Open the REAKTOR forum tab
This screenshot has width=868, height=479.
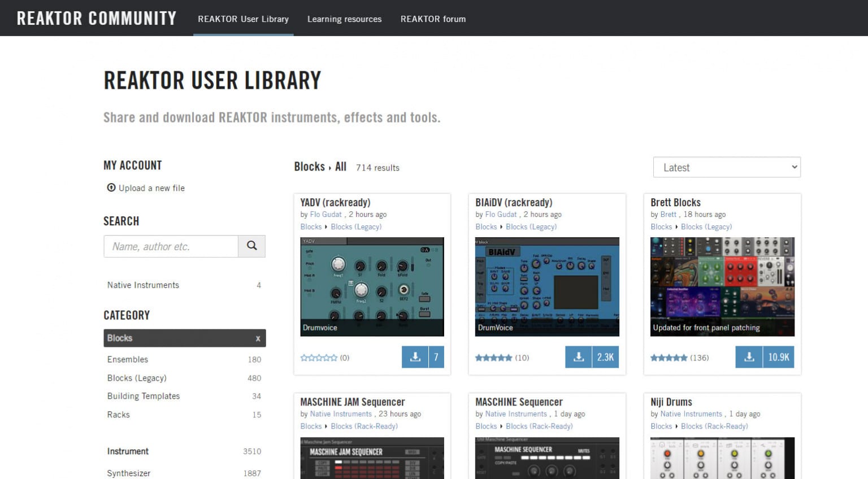(433, 19)
